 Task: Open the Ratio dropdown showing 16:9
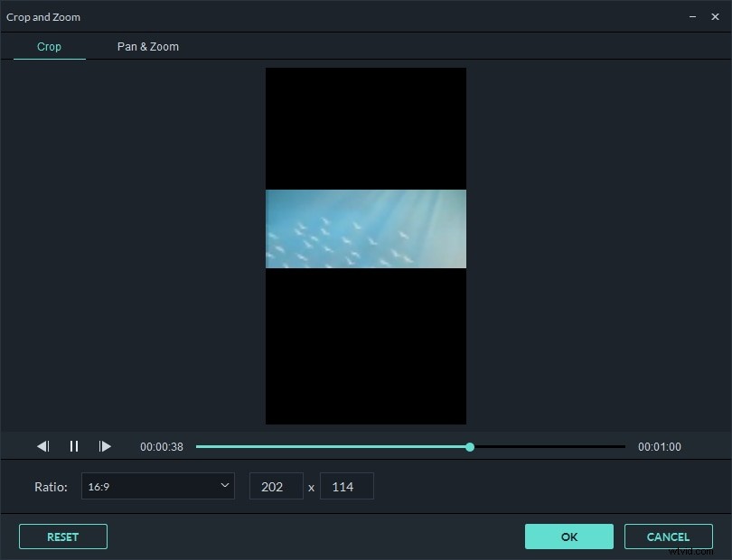[x=158, y=486]
